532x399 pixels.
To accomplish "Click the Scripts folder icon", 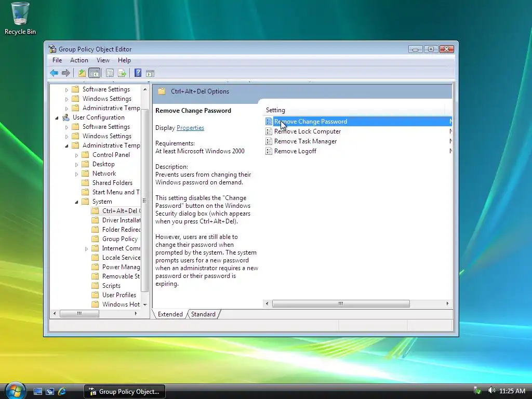I will (96, 286).
